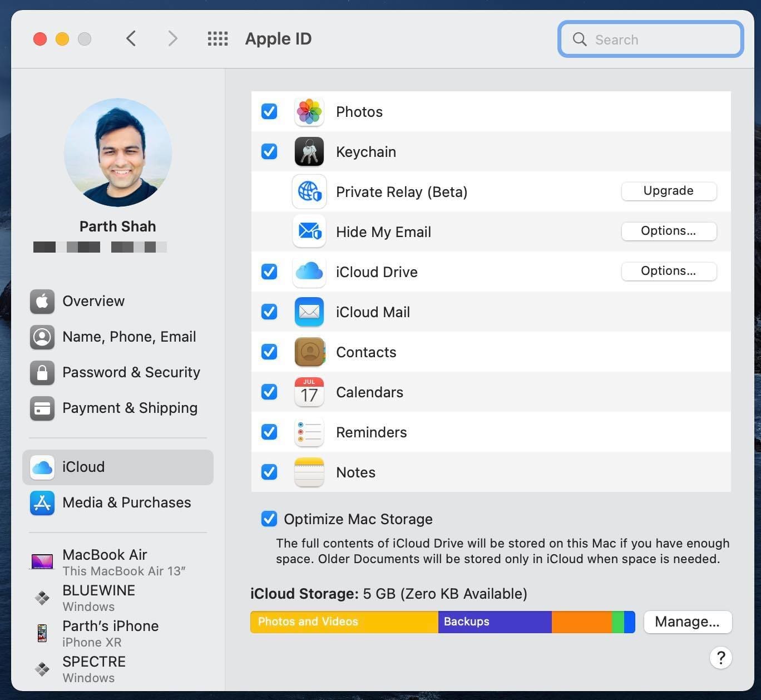Click the Keychain keys icon

point(309,152)
